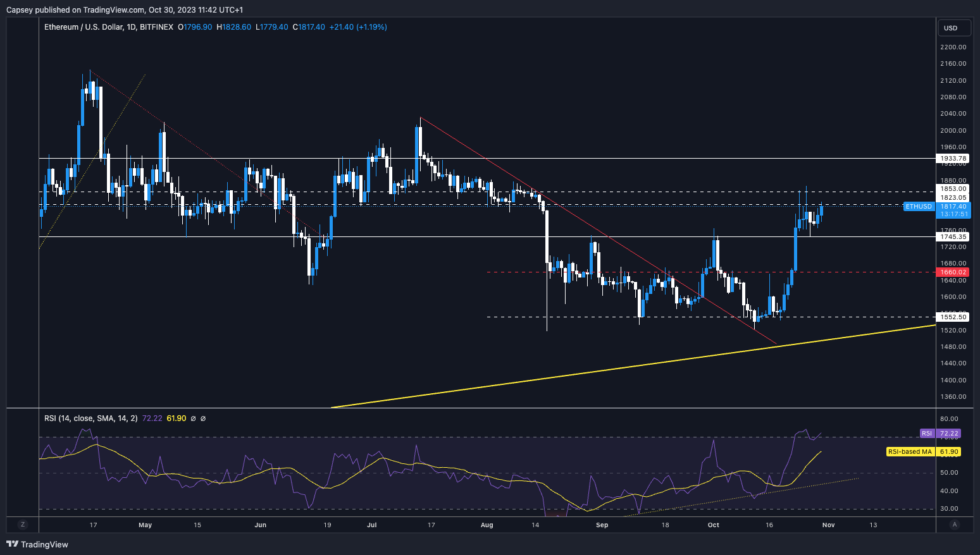Viewport: 980px width, 555px height.
Task: Click the second ø source icon on RSI
Action: 204,418
